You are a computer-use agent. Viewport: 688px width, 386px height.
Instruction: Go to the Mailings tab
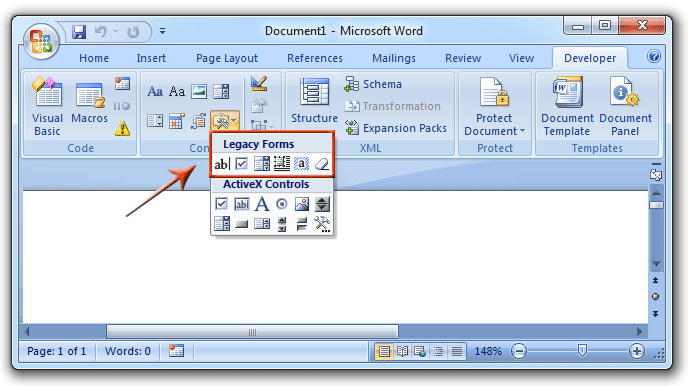(x=394, y=58)
